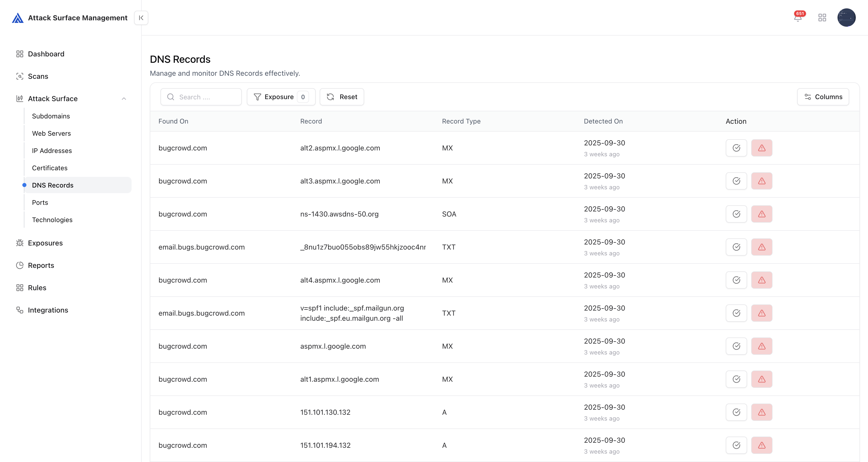Mark alt2.aspmx.l.google.com record as verified

(x=736, y=148)
